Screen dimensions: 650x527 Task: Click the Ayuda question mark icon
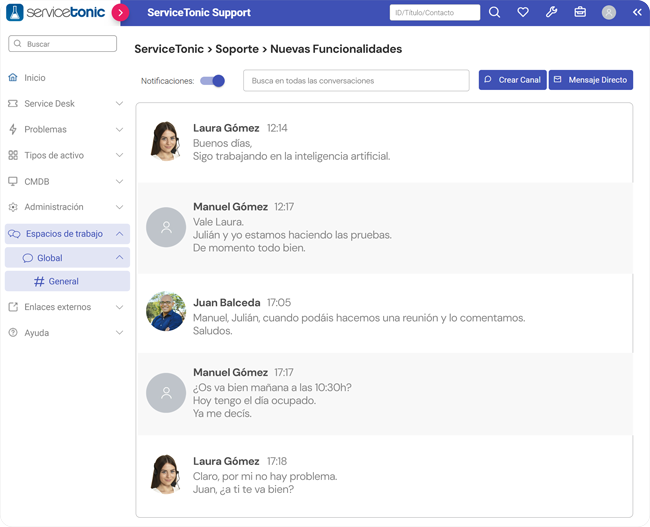point(13,333)
